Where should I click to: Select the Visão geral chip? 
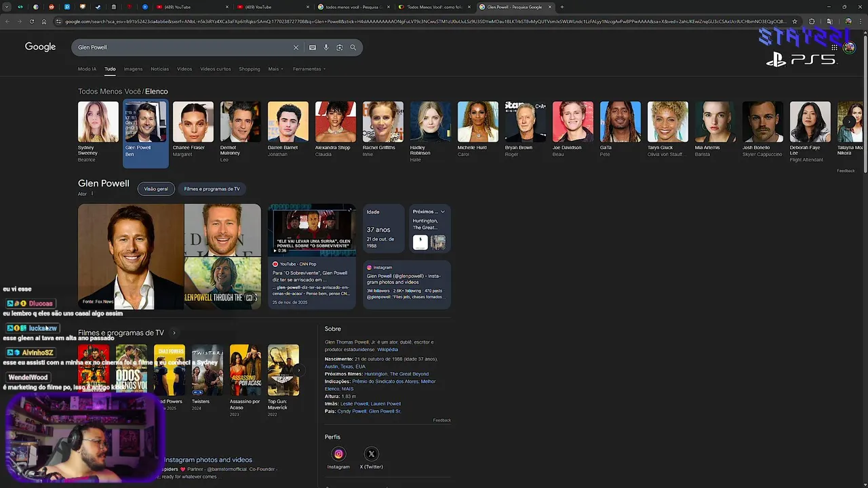156,189
